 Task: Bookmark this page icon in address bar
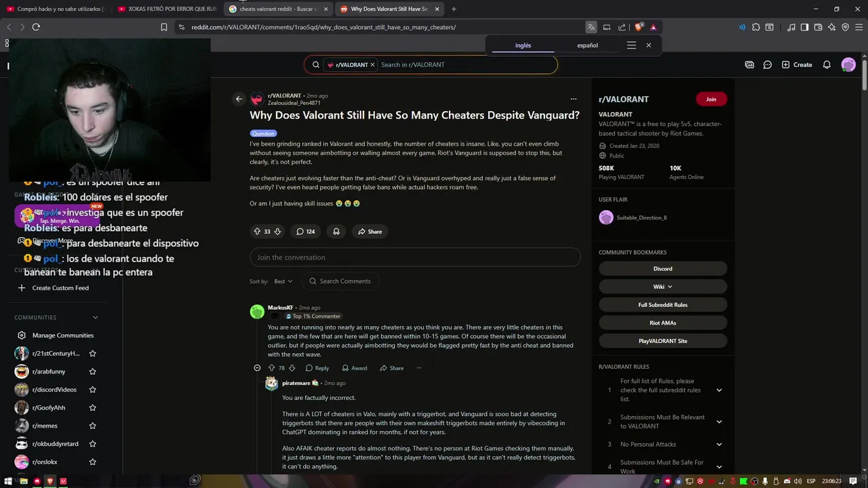(x=163, y=27)
